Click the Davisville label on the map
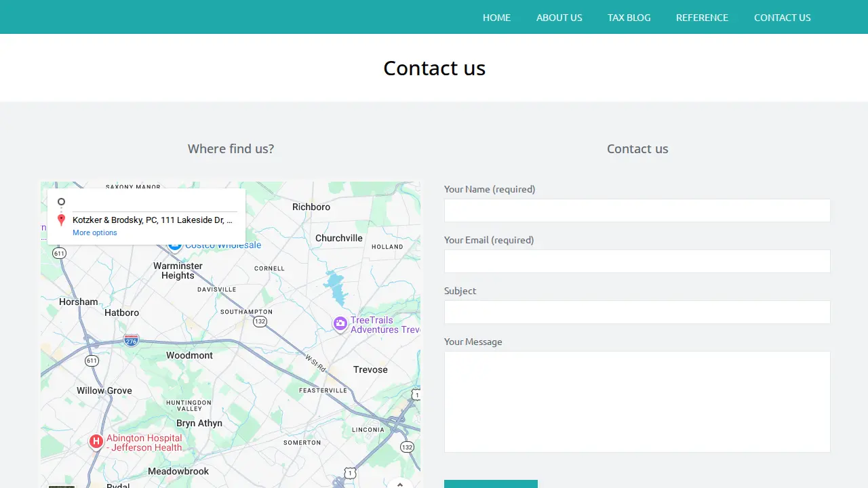The height and width of the screenshot is (488, 868). point(217,289)
